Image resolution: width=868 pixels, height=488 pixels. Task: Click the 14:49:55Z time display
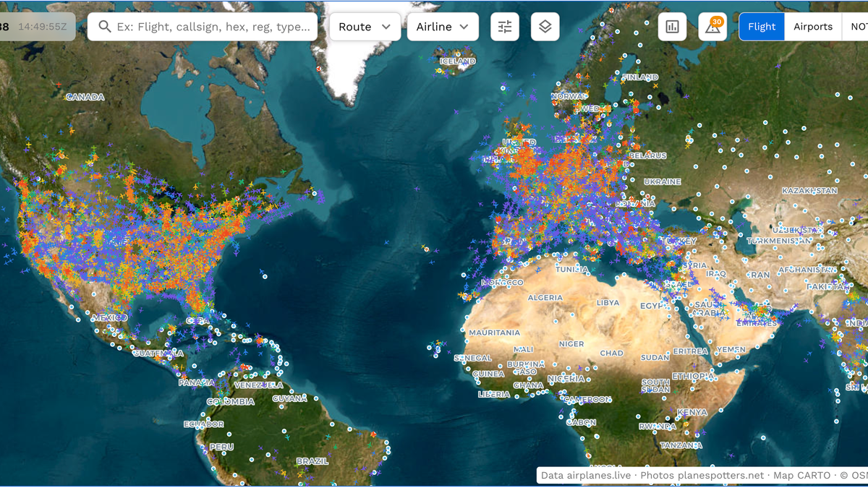(43, 27)
